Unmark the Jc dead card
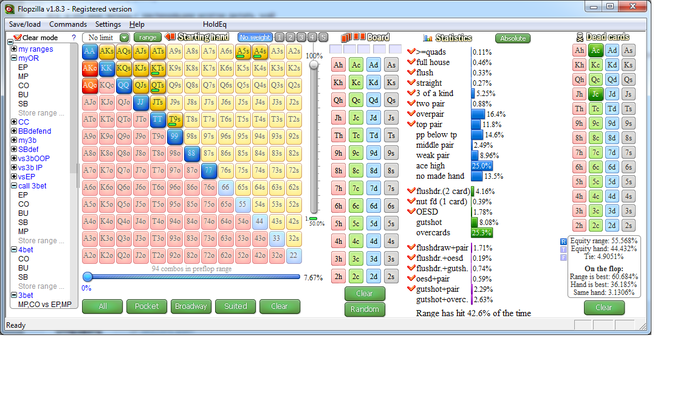Image resolution: width=700 pixels, height=394 pixels. [x=595, y=94]
